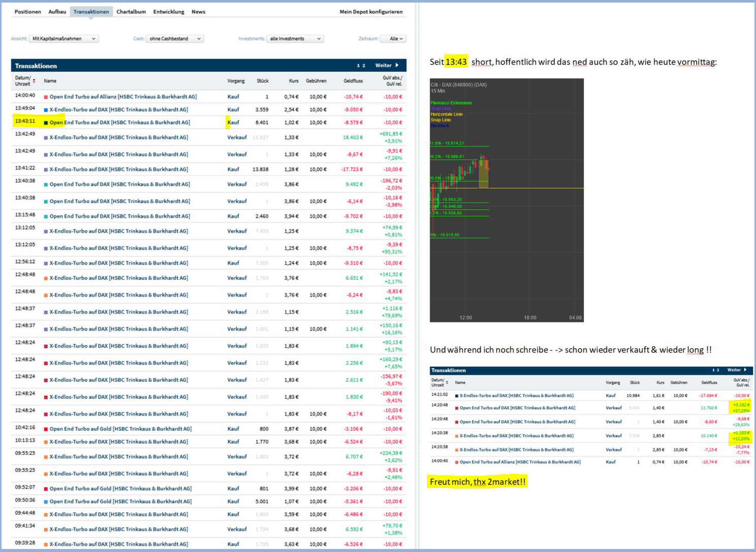756x552 pixels.
Task: Click red square icon in 10:42:16 Gold row
Action: [46, 429]
